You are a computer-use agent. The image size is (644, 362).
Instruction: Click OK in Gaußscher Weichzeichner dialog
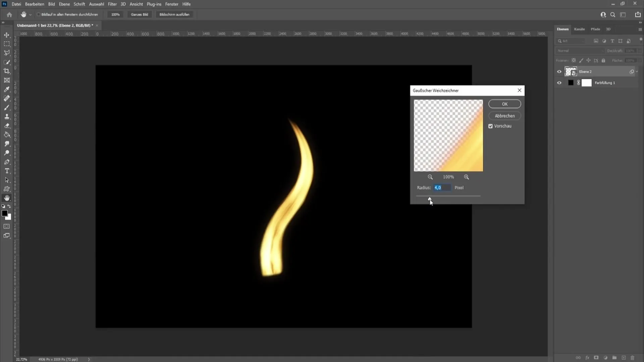tap(504, 104)
